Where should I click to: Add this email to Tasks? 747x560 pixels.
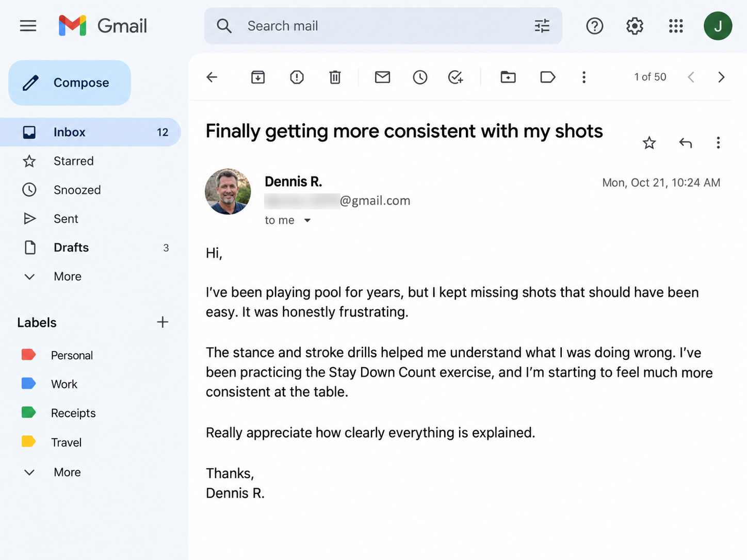click(456, 77)
